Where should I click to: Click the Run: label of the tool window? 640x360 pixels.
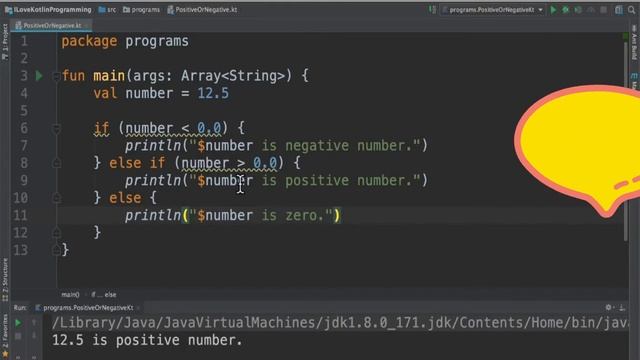(20, 308)
